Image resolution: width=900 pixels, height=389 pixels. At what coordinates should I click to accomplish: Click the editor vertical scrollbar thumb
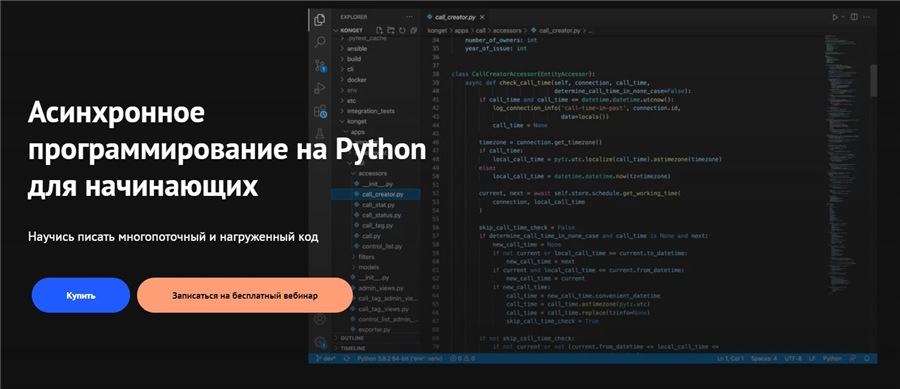click(x=874, y=80)
